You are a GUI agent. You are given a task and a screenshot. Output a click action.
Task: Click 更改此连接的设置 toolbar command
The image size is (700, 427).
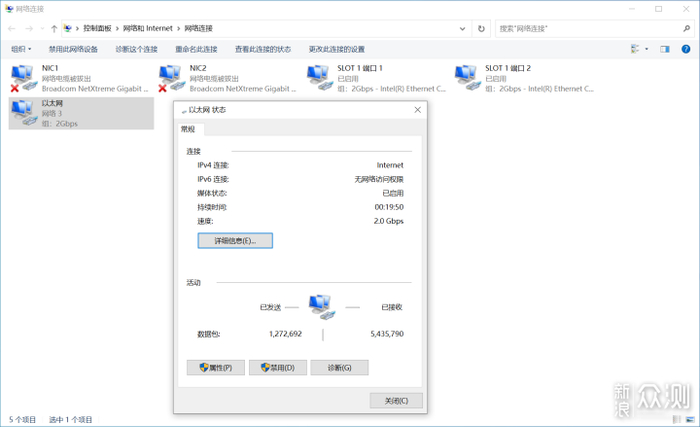[x=337, y=49]
